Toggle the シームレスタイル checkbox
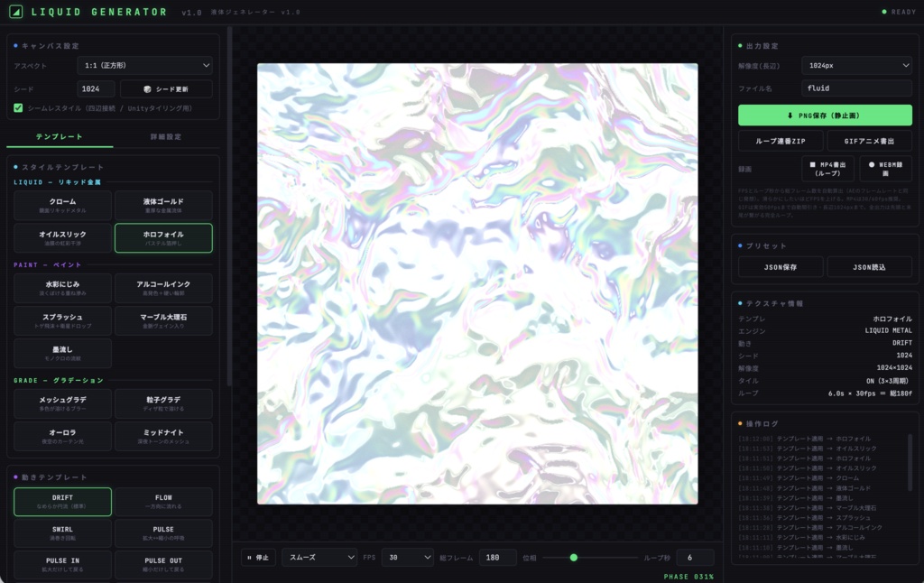 pyautogui.click(x=18, y=108)
